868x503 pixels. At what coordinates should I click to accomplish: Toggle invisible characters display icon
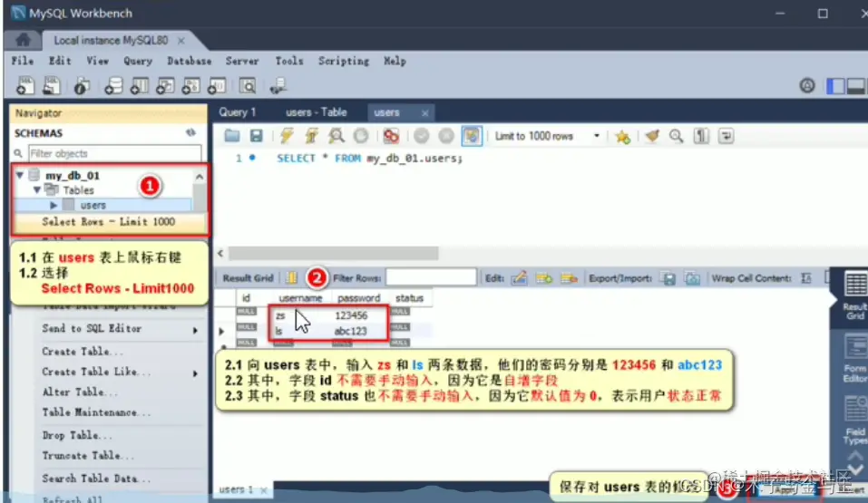click(701, 136)
